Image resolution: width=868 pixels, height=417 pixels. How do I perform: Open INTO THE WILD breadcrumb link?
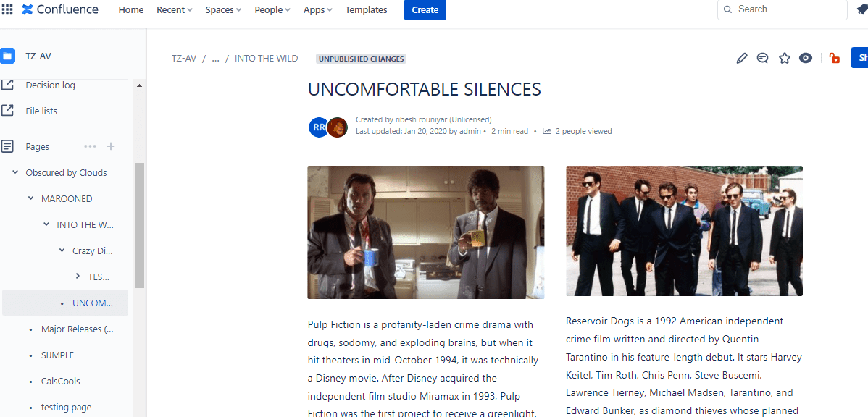point(266,59)
